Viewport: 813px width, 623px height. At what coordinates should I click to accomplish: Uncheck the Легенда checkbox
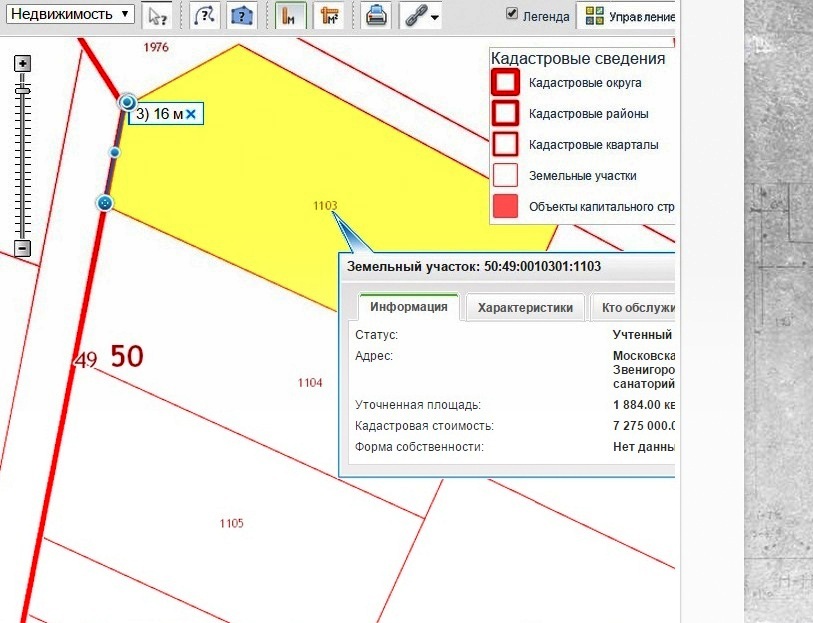pos(513,14)
